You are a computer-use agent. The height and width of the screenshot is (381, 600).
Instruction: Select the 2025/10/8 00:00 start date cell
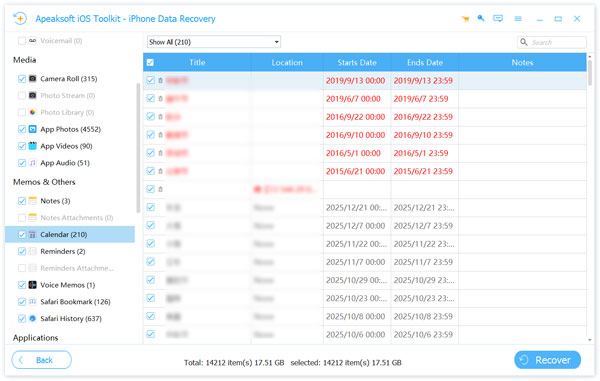pyautogui.click(x=357, y=316)
